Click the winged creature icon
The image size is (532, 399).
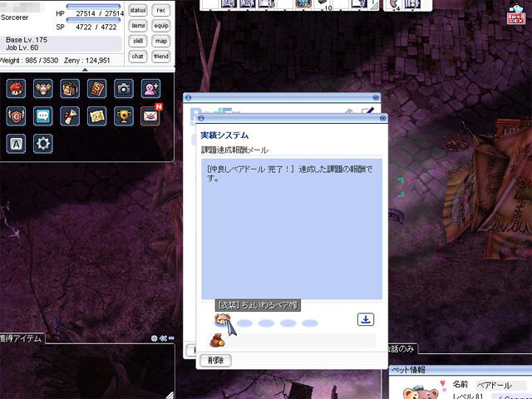click(x=43, y=89)
